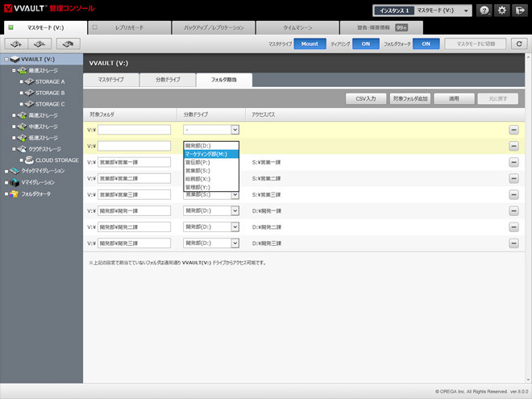
Task: Click the blank 対象フォルダ field in the top row
Action: [x=134, y=130]
